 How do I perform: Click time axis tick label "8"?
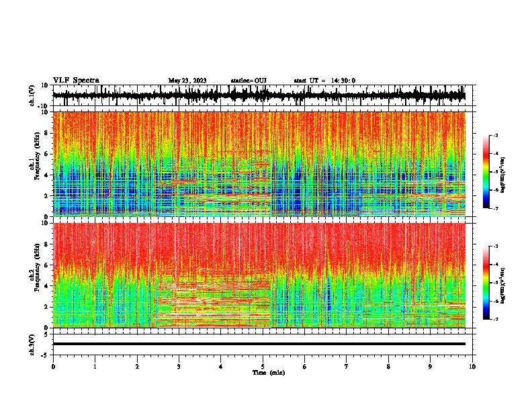(x=388, y=367)
